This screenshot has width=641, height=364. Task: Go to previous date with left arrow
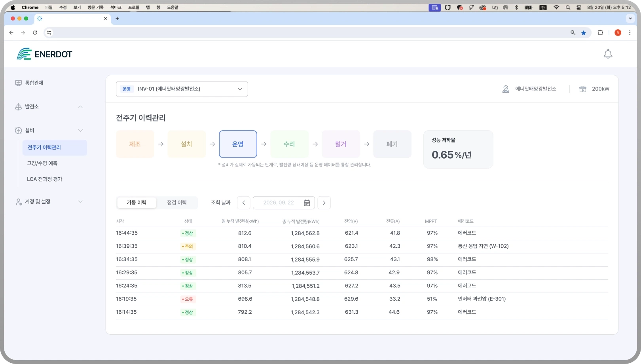(244, 203)
